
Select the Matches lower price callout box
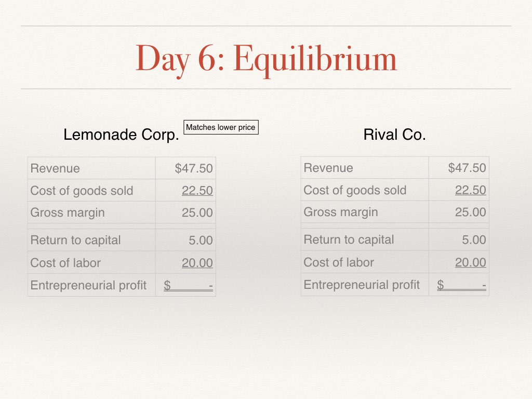point(221,127)
